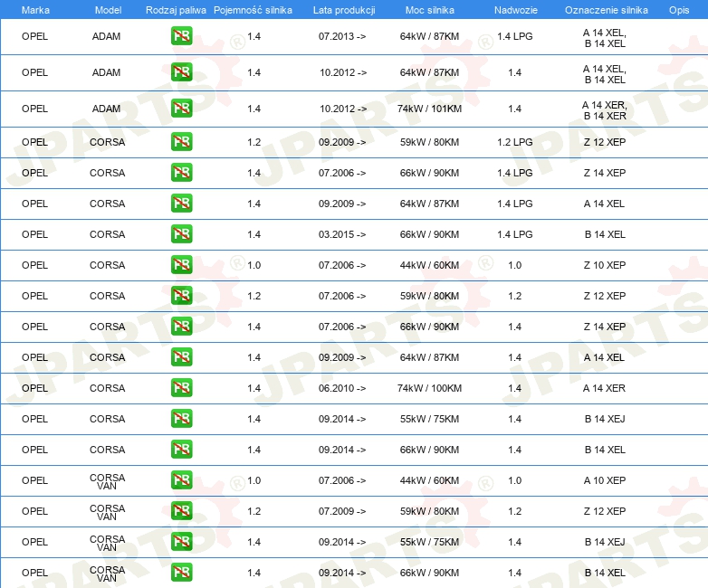The width and height of the screenshot is (708, 588).
Task: Select the fuel icon in CORSA VAN 07.2009 row
Action: click(181, 511)
